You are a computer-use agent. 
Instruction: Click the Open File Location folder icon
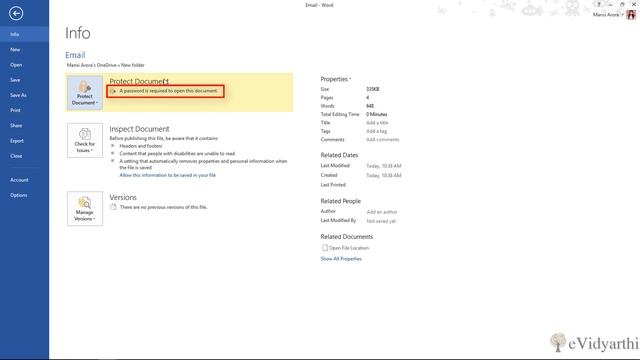pos(325,248)
